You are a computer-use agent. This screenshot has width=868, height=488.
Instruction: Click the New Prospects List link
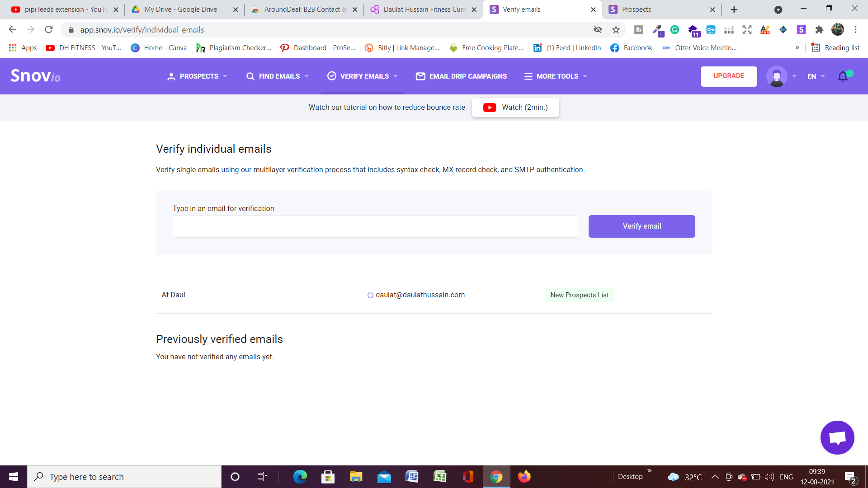[x=579, y=294]
